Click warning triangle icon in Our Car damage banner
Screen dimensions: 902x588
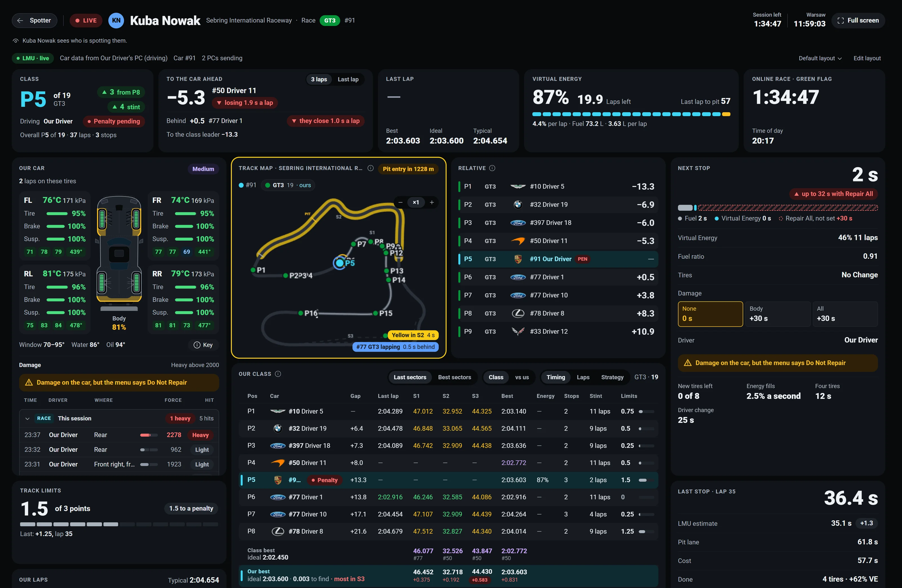tap(29, 383)
